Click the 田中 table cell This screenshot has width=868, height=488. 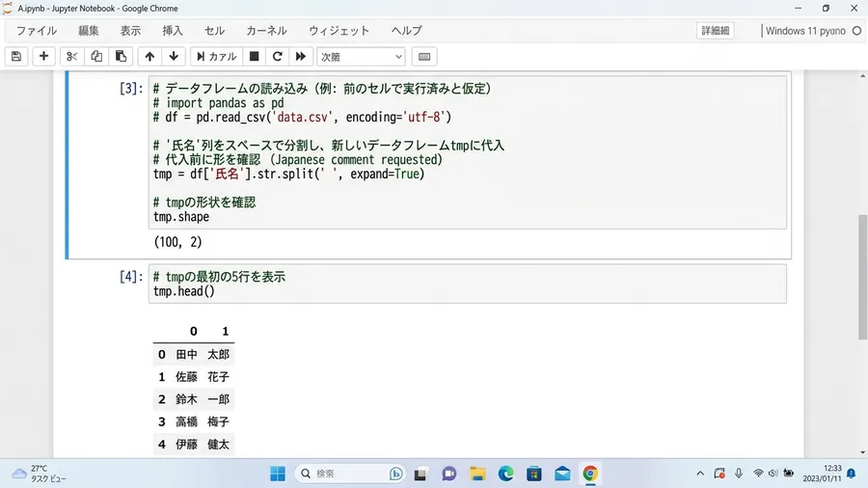click(x=186, y=354)
